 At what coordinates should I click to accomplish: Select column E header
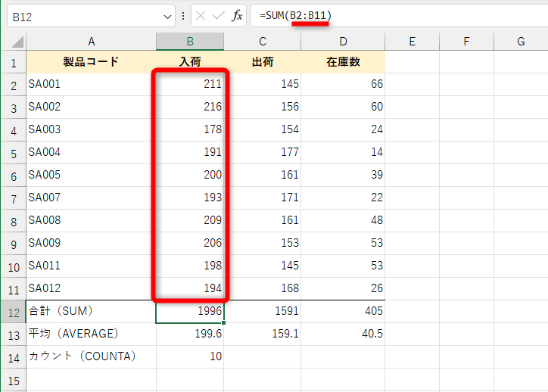412,42
